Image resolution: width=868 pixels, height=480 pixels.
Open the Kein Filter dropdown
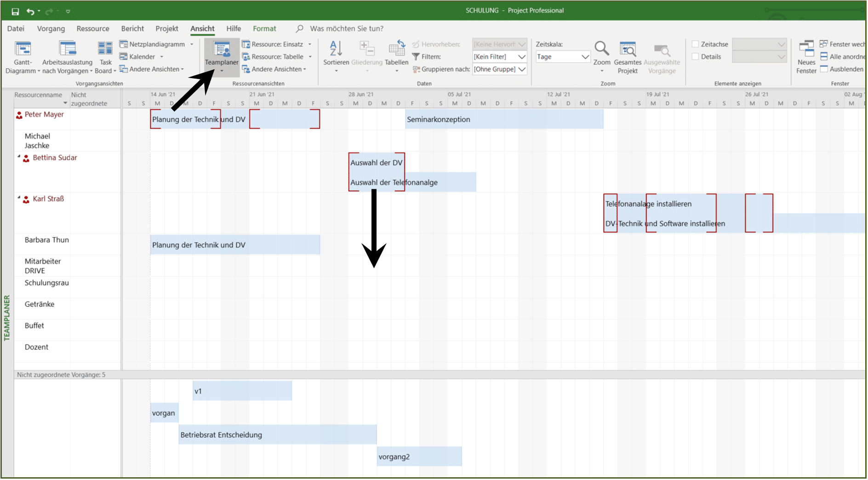point(522,56)
